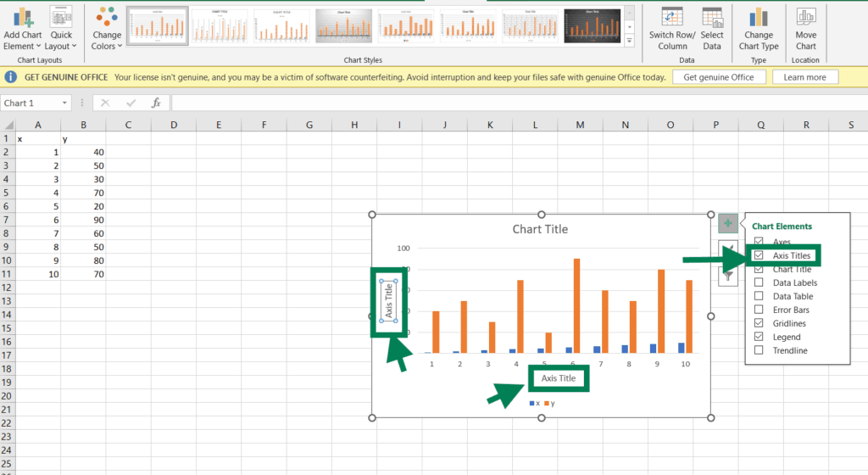Click the Get genuine Office button
Screen dimensions: 868x475
pyautogui.click(x=719, y=77)
